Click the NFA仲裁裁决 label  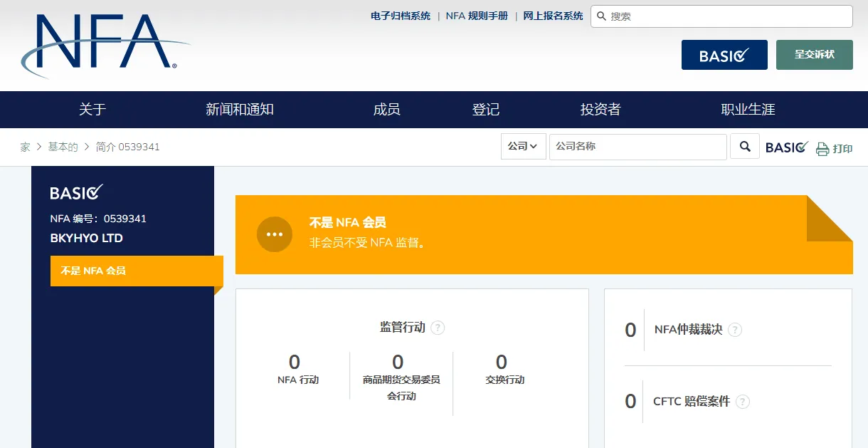tap(688, 330)
